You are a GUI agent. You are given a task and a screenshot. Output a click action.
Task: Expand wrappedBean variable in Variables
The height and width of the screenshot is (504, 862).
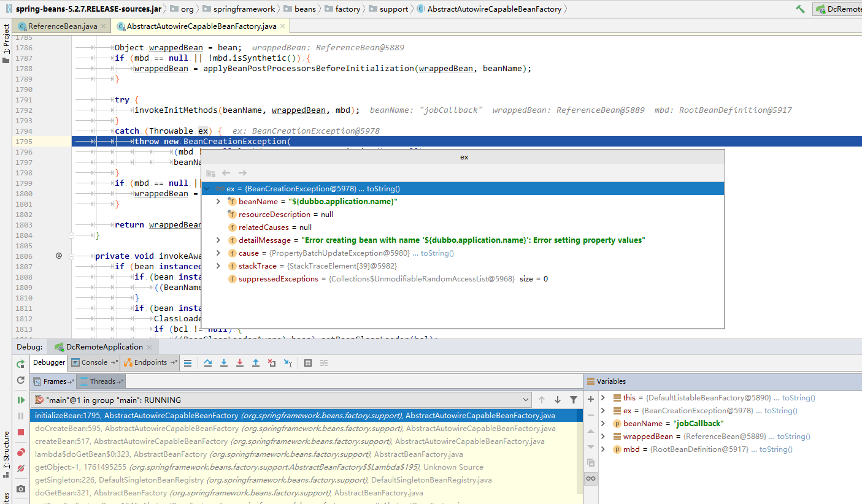coord(603,437)
